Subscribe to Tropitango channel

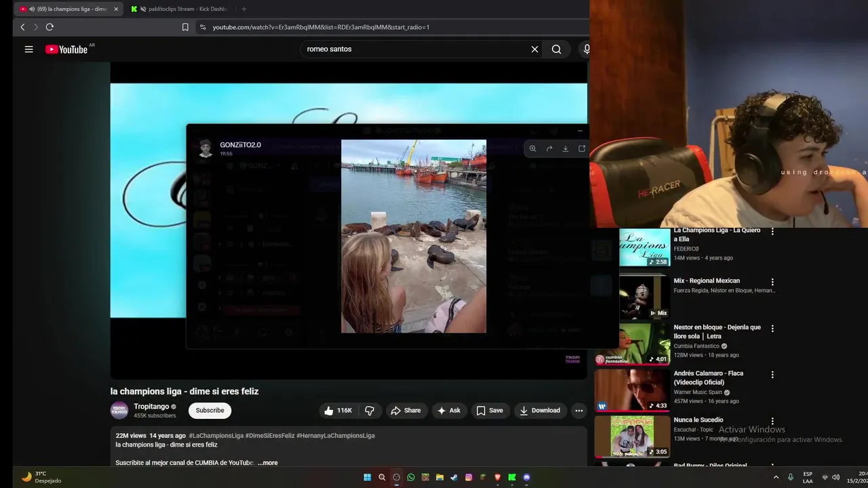[210, 410]
